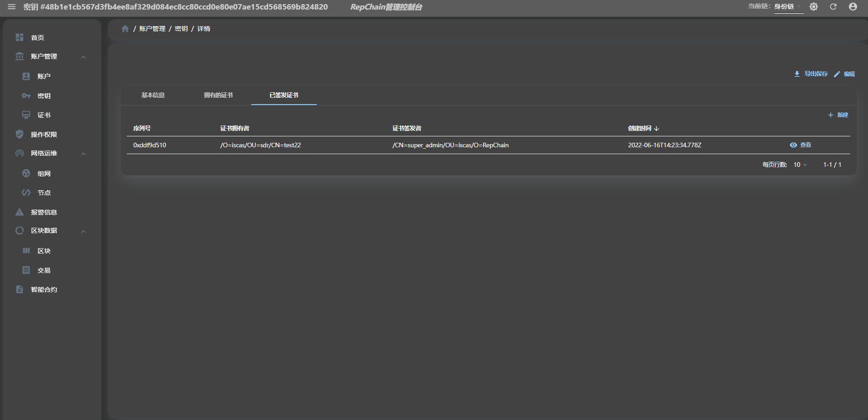
Task: Click the 首页 dashboard icon
Action: tap(20, 37)
